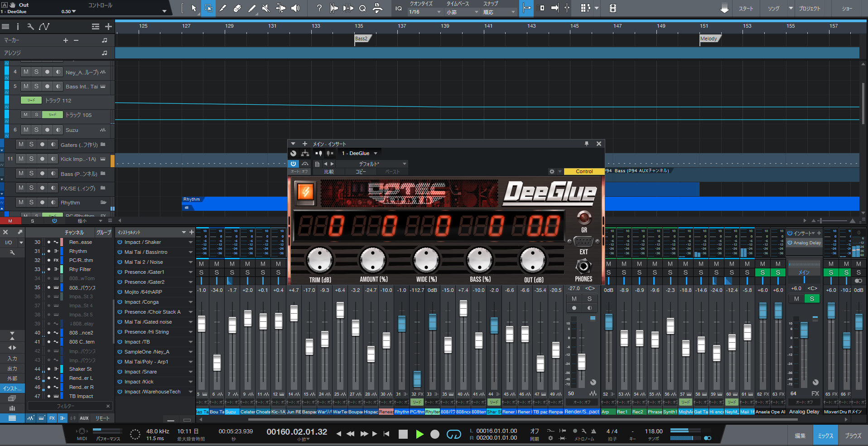Pick the Mute tool with crossed speaker
The image size is (868, 446).
[266, 8]
